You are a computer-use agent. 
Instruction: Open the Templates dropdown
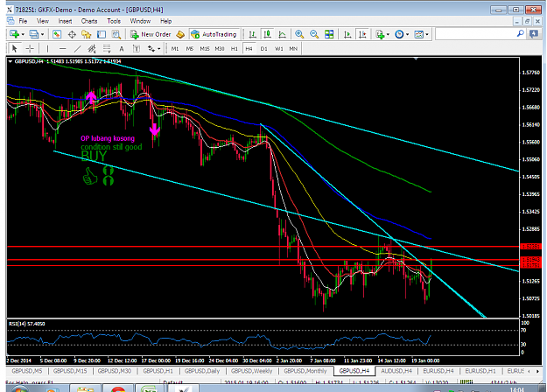421,34
